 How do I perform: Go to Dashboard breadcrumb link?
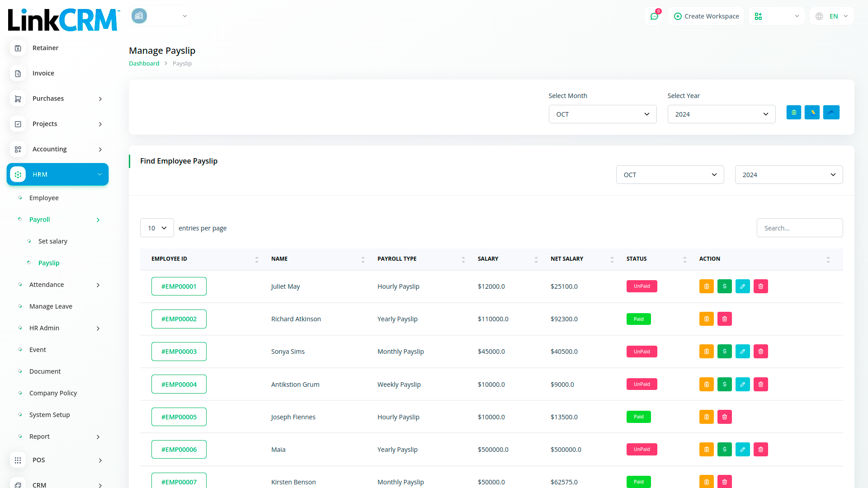144,64
